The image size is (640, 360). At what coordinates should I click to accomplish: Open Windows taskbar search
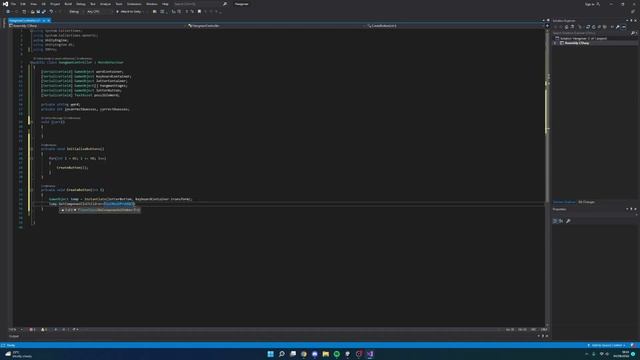(282, 354)
